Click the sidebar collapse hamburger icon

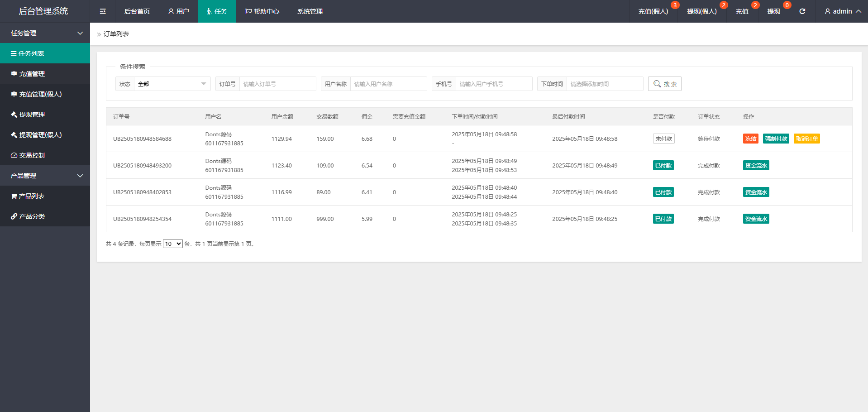(x=103, y=11)
